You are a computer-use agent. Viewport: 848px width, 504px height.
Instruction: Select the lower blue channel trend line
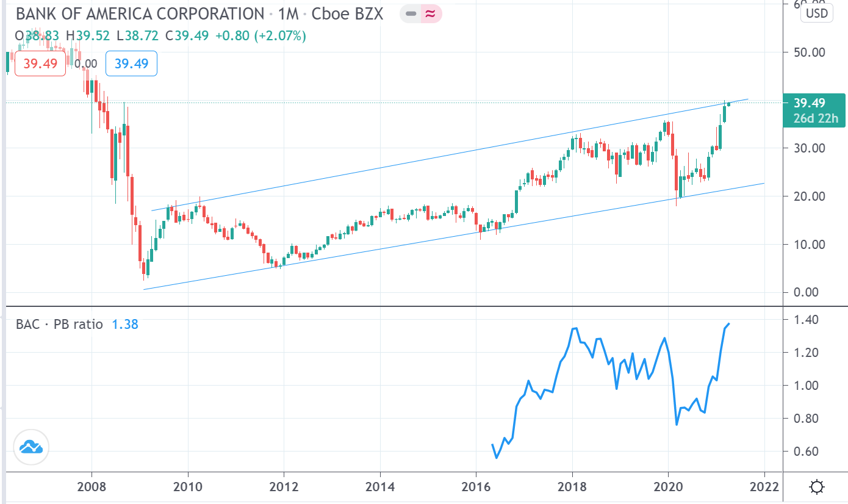coord(454,236)
